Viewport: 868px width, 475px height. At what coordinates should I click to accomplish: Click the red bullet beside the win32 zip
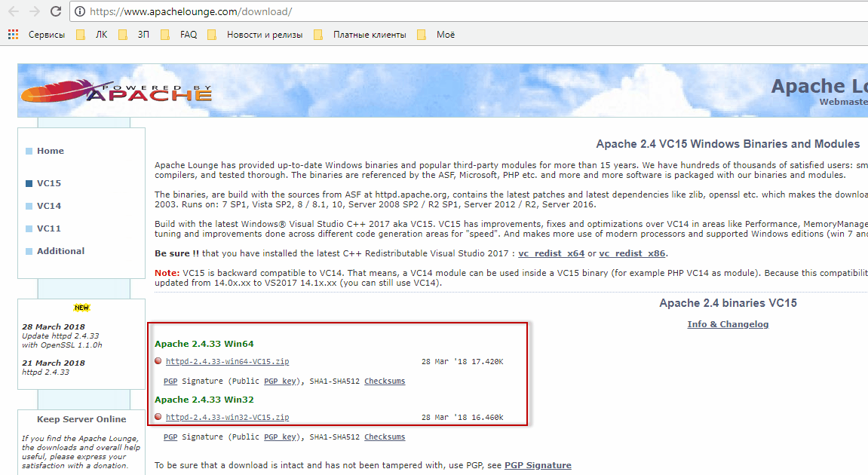(158, 417)
